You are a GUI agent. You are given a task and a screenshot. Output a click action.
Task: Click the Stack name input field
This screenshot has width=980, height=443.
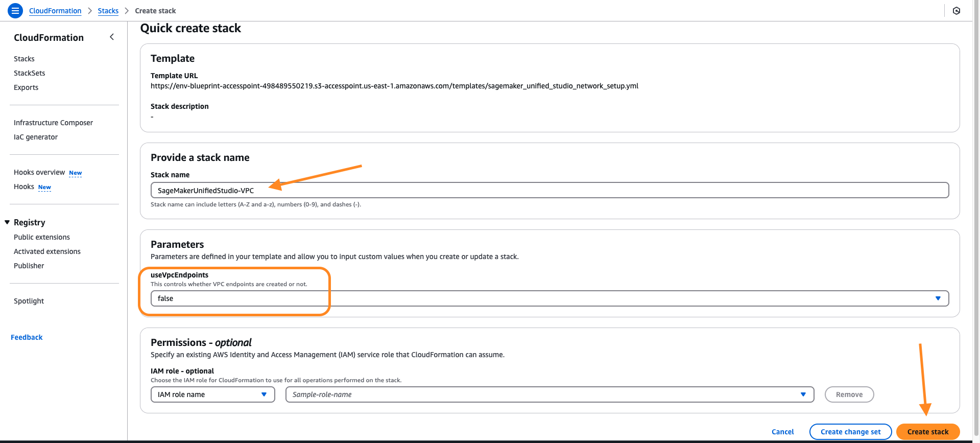click(x=550, y=190)
